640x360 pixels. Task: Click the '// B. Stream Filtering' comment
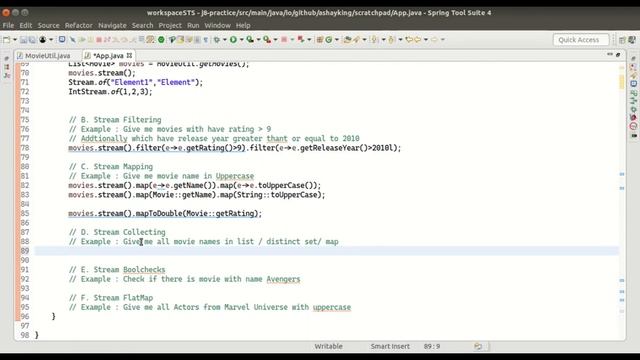(115, 120)
